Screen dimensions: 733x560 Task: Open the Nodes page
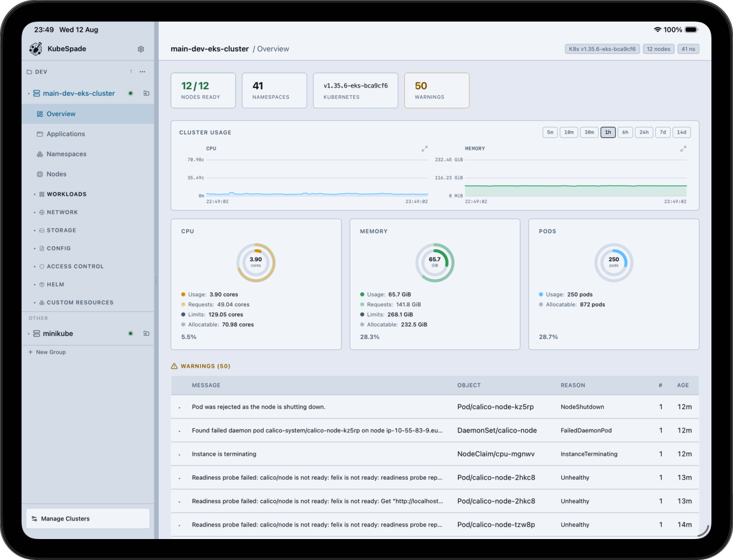pyautogui.click(x=88, y=174)
